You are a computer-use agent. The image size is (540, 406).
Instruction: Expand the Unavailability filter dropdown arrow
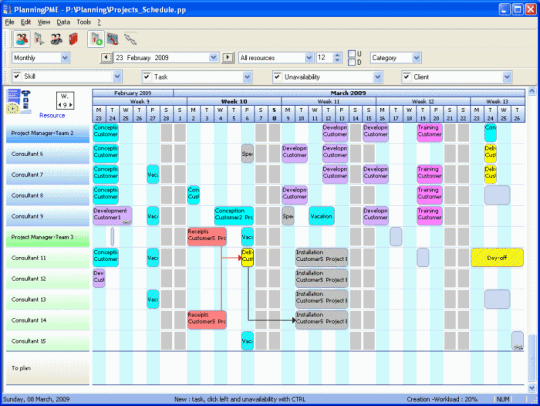click(x=378, y=77)
